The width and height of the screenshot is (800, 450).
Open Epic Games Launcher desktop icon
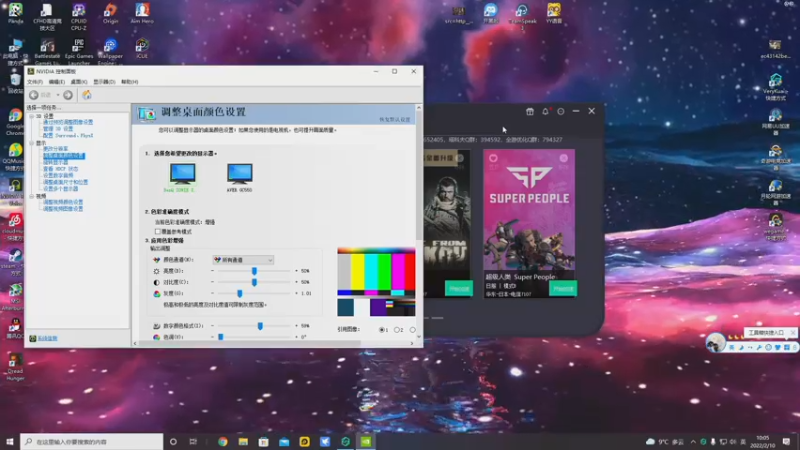click(x=79, y=51)
